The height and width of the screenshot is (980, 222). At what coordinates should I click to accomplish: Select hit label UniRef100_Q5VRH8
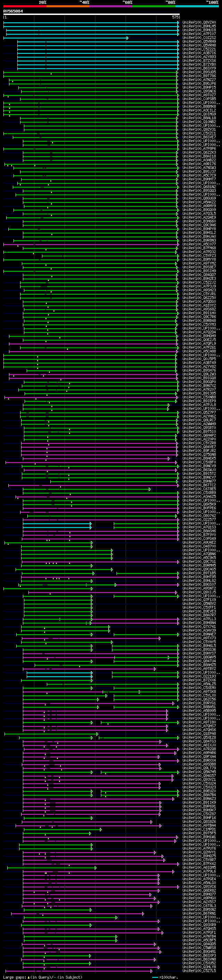pos(199,45)
